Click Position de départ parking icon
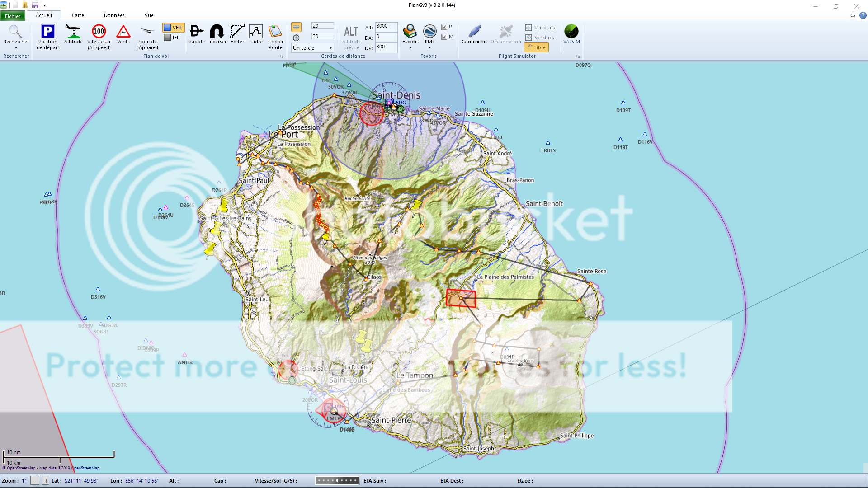 tap(48, 32)
